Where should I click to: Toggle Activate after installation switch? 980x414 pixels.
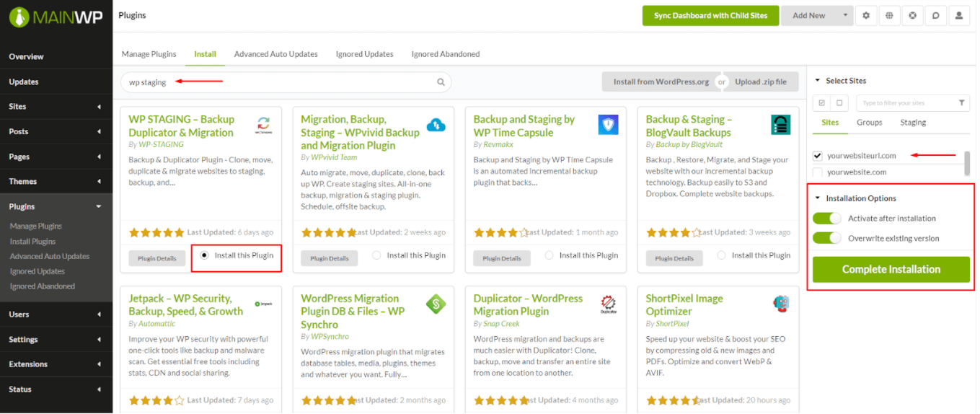tap(826, 219)
